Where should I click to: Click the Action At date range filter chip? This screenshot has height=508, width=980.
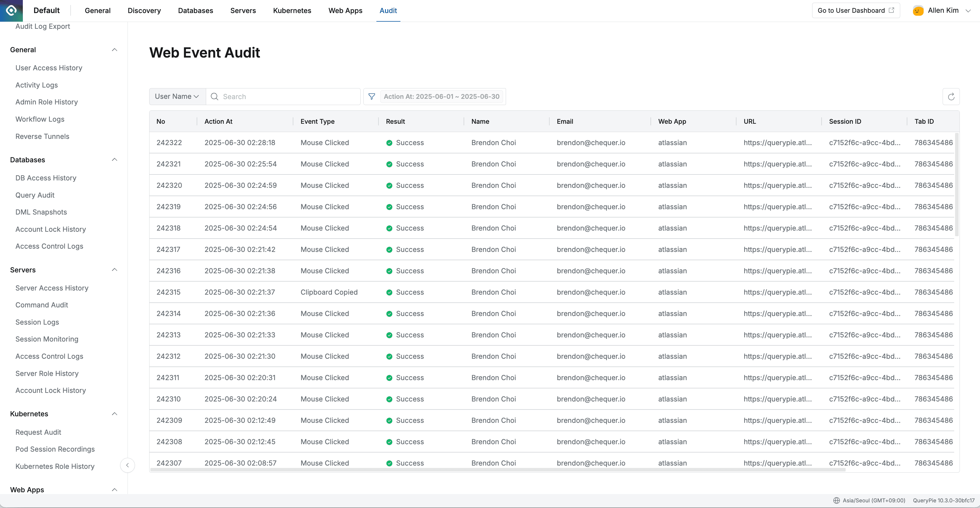pyautogui.click(x=441, y=96)
